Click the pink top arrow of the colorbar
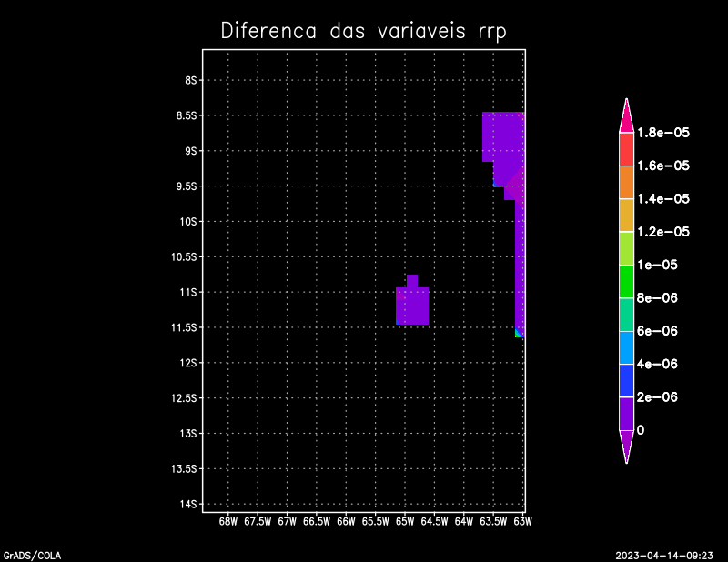Image resolution: width=728 pixels, height=562 pixels. 626,118
